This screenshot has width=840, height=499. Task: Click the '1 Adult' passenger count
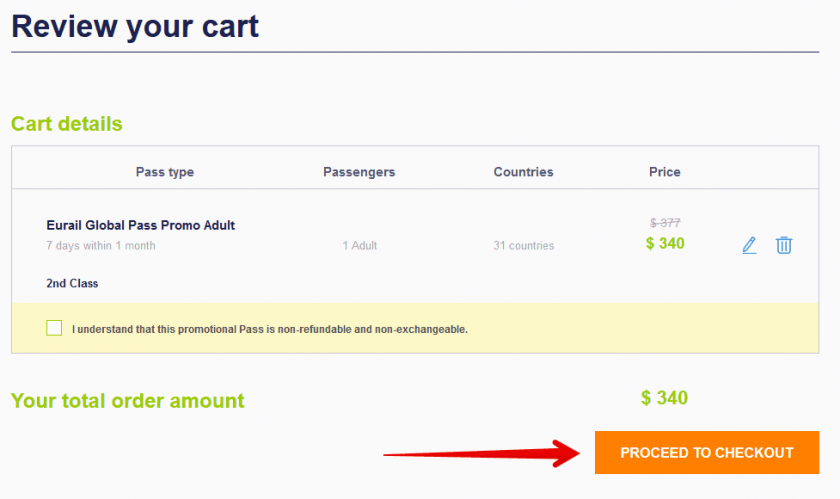coord(360,246)
